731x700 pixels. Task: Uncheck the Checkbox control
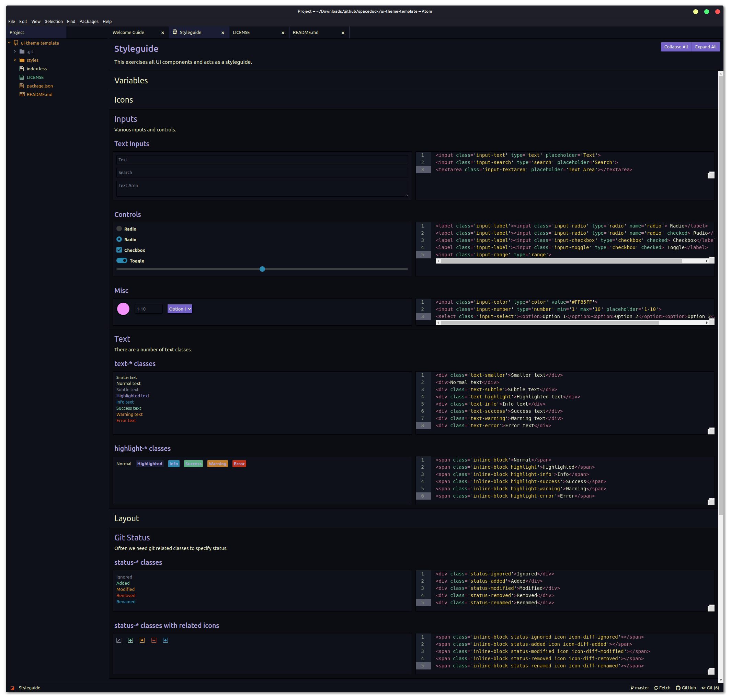[119, 250]
